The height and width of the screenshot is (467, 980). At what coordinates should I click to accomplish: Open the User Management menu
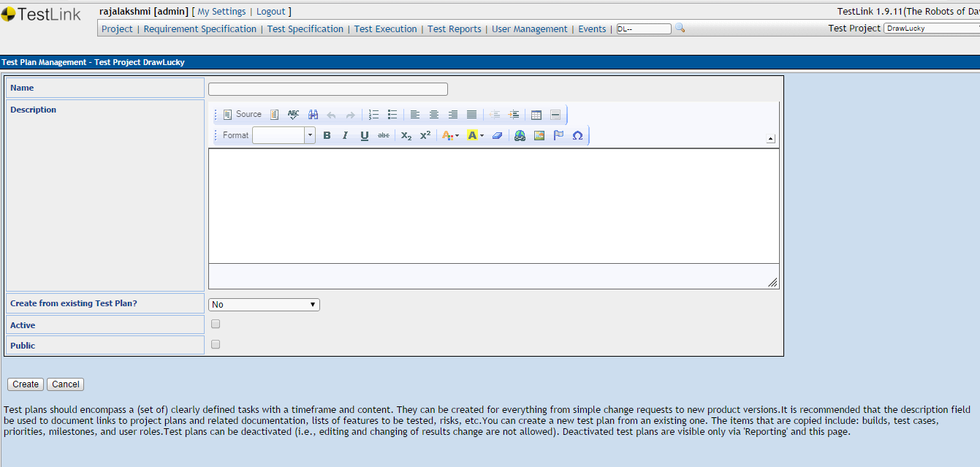529,29
